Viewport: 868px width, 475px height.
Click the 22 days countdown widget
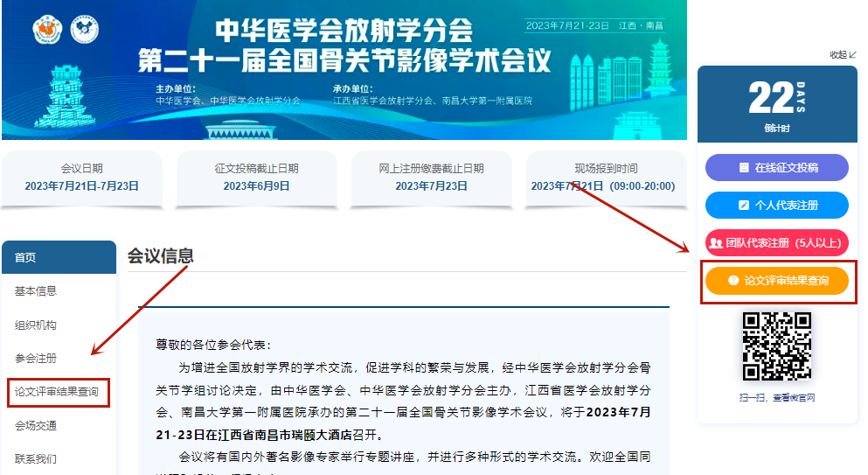(x=776, y=105)
